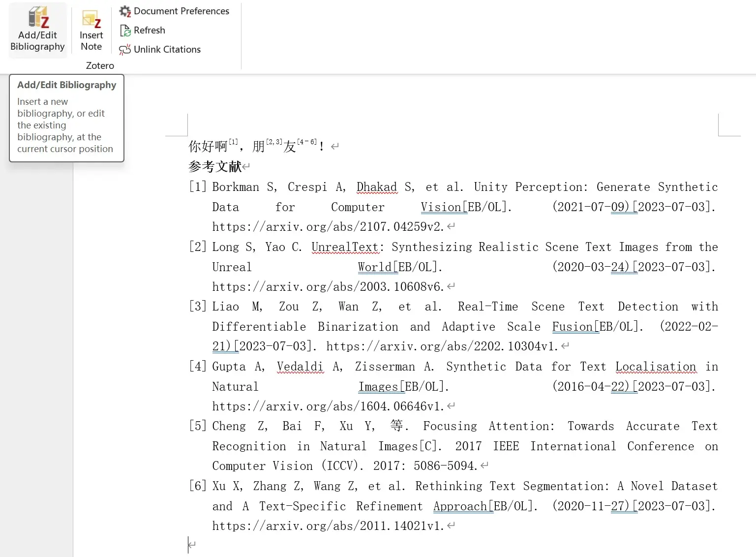Click Unlink Citations
Screen dimensions: 756x557
pyautogui.click(x=160, y=49)
